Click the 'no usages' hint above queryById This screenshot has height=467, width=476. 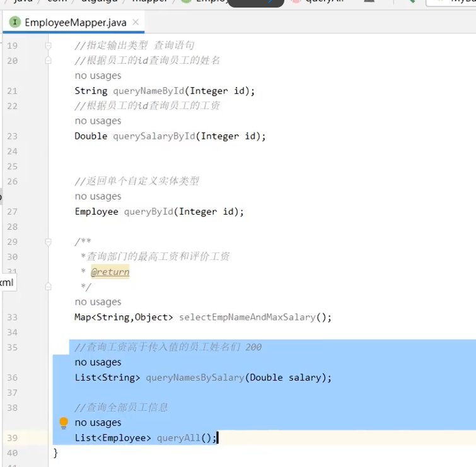pos(98,196)
